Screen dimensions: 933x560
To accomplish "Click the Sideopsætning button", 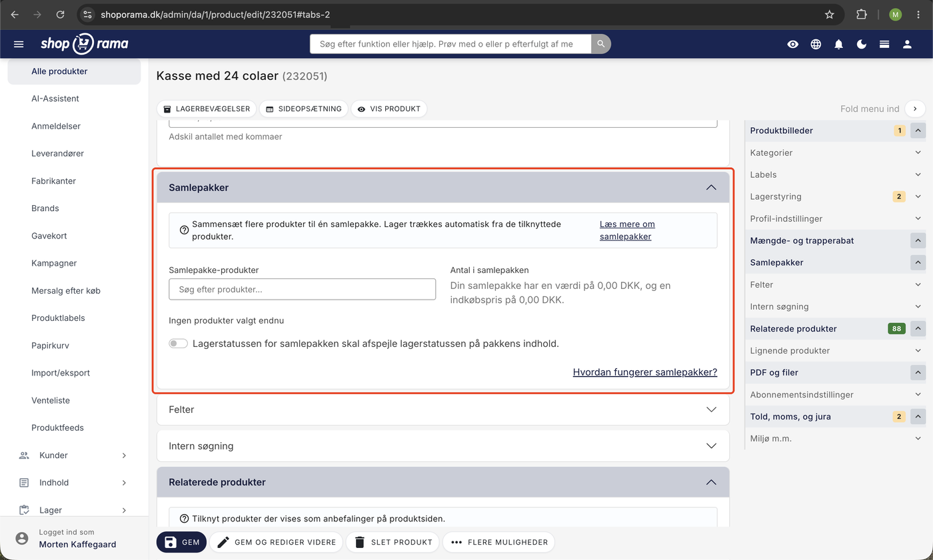I will [304, 109].
